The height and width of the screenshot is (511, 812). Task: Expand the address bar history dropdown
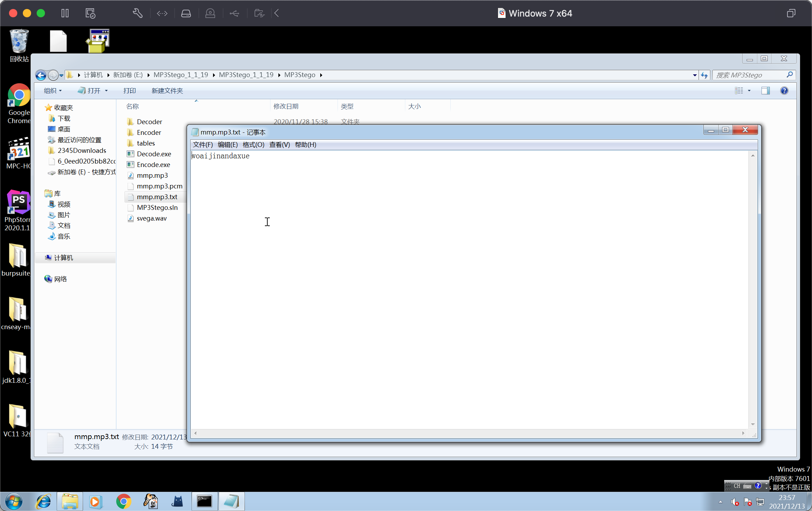coord(694,75)
